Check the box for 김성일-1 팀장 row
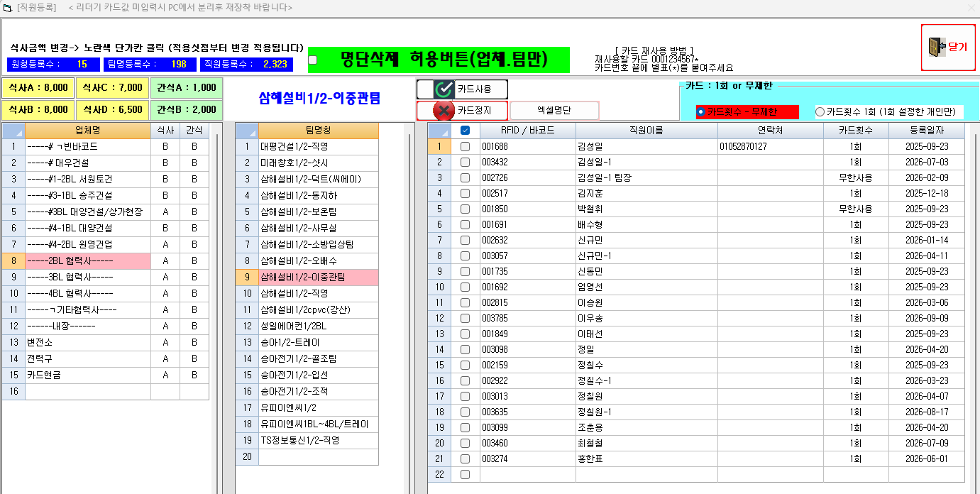This screenshot has height=494, width=980. pos(466,177)
